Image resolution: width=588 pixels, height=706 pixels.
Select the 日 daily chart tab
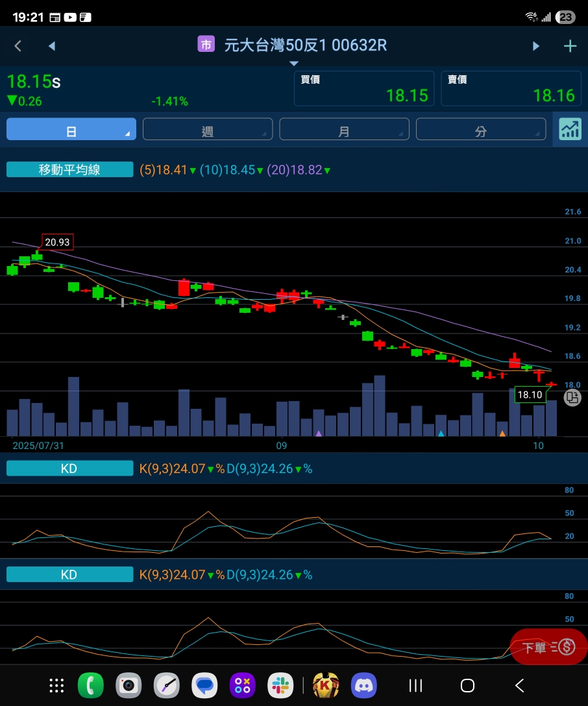tap(71, 129)
